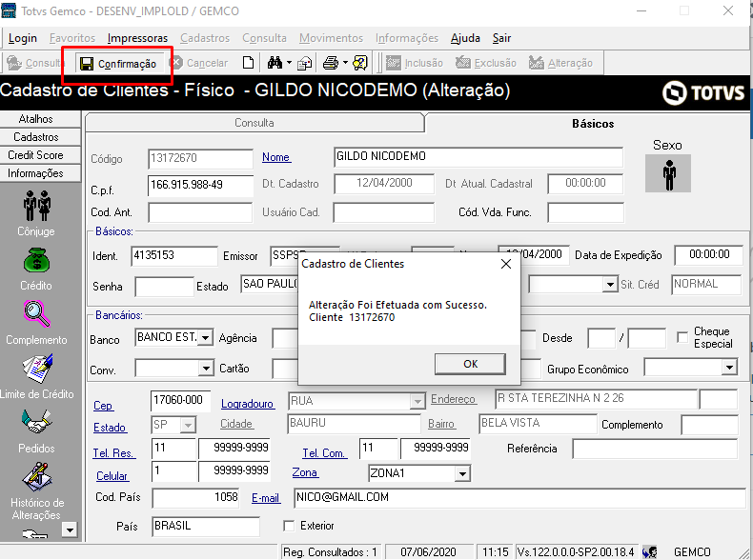Open the dropdown left of Sit. Créd
Viewport: 753px width, 560px height.
click(609, 285)
